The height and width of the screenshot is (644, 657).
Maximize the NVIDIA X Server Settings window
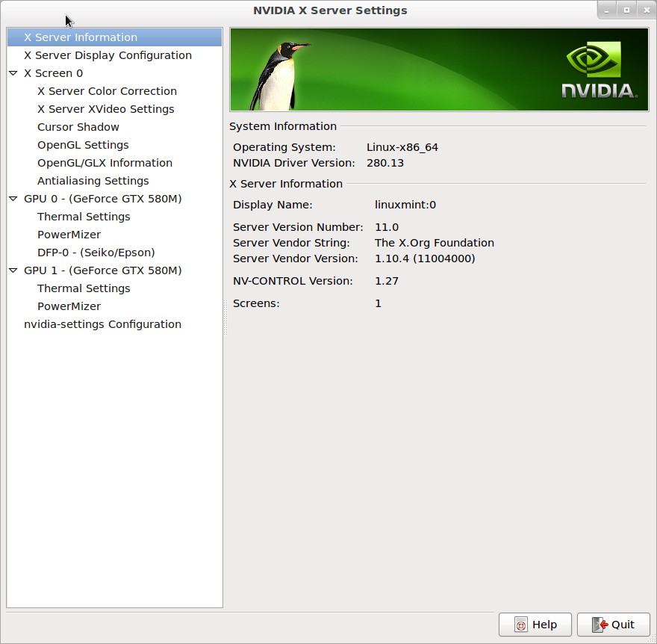pos(626,10)
